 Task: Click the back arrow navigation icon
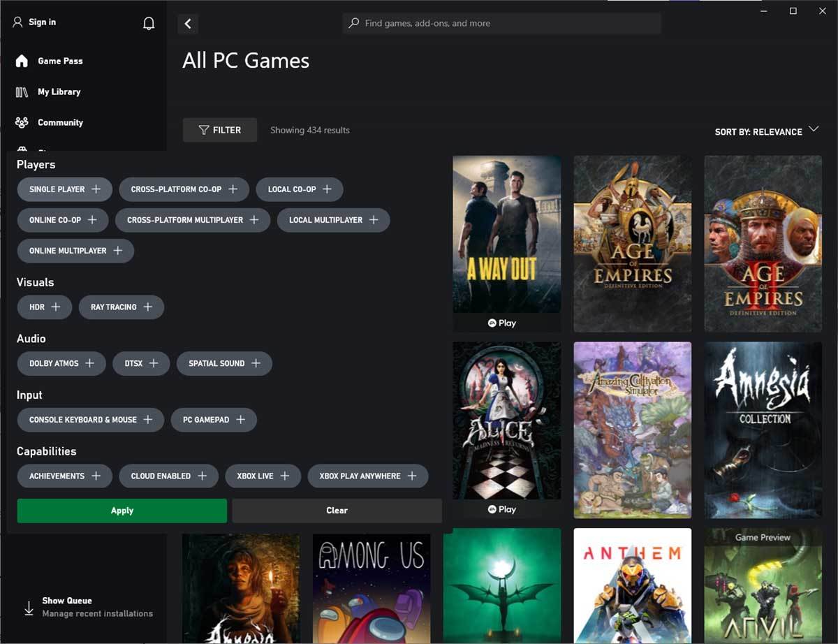tap(187, 23)
